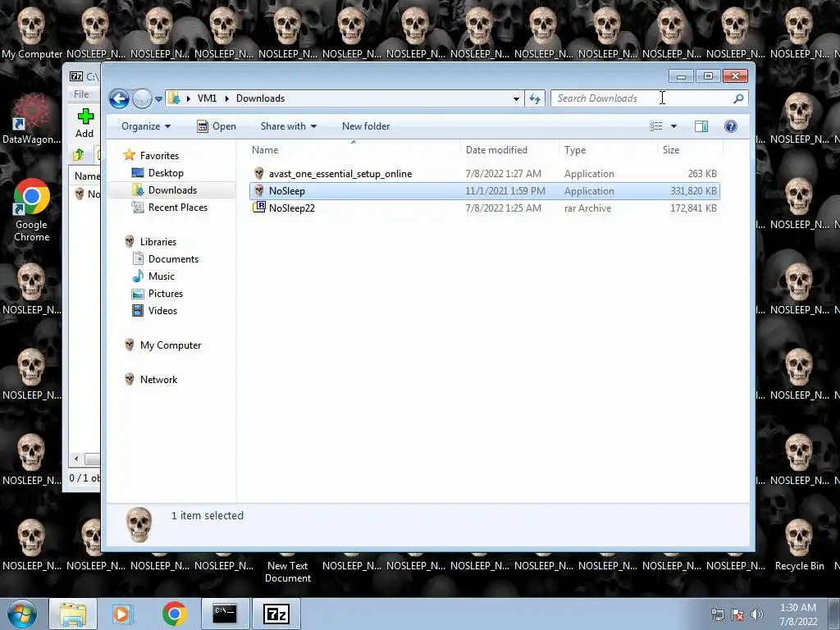Open Recent Places in sidebar
This screenshot has width=840, height=630.
[178, 208]
